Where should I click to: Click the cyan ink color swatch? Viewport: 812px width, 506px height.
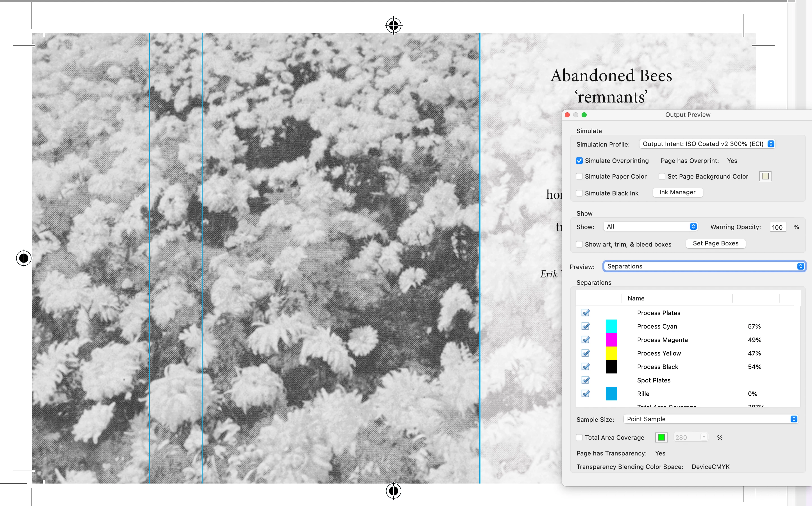click(611, 326)
